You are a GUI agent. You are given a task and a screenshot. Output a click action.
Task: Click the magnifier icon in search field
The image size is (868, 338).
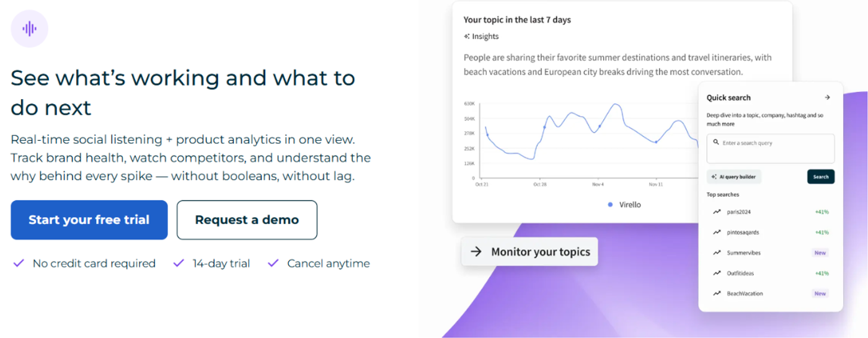pos(716,143)
